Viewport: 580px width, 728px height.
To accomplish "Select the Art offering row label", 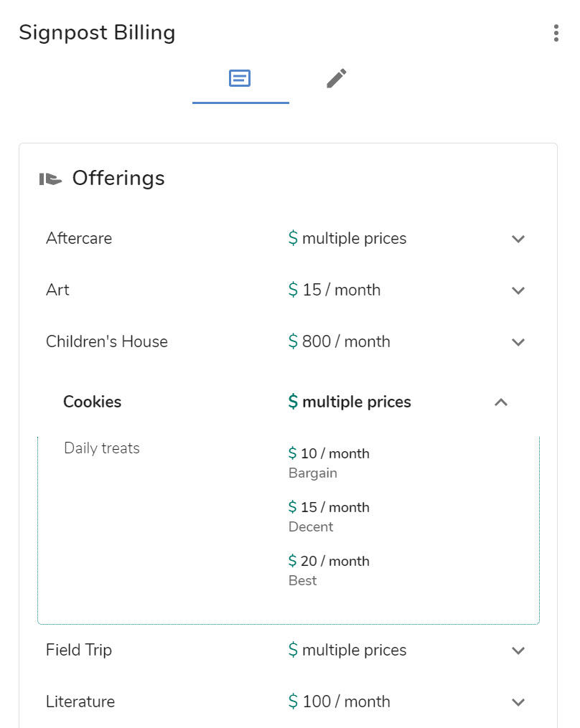I will click(x=57, y=290).
